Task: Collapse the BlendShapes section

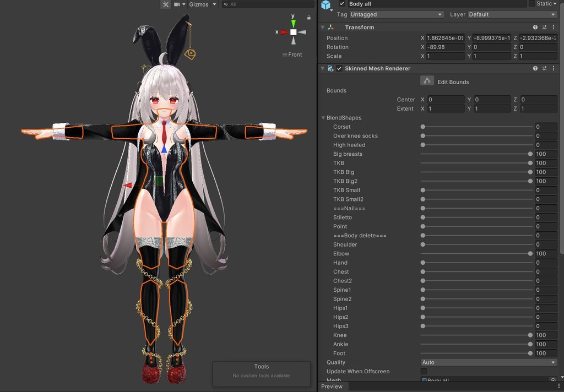Action: pos(323,117)
